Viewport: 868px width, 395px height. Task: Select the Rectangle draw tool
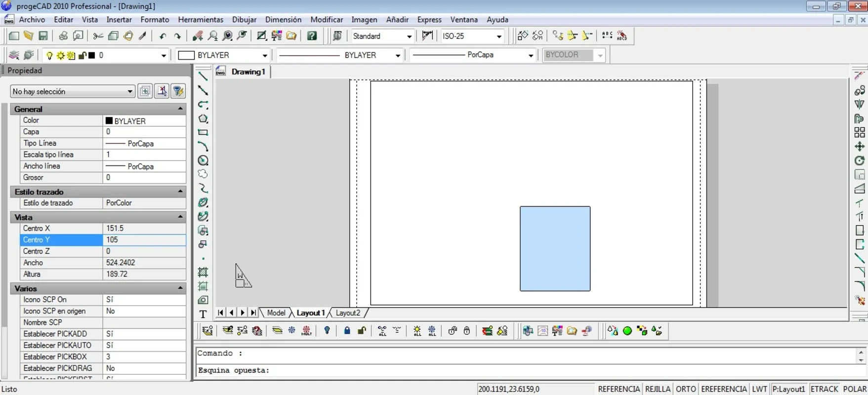pyautogui.click(x=203, y=132)
